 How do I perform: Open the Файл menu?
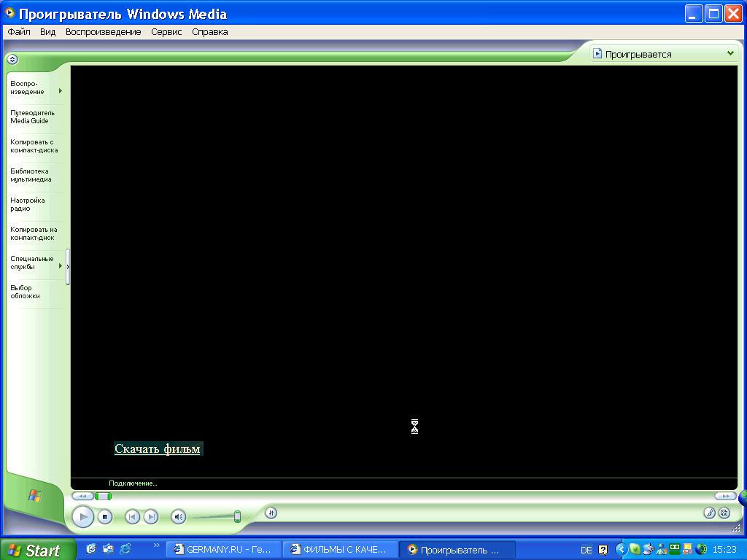19,32
